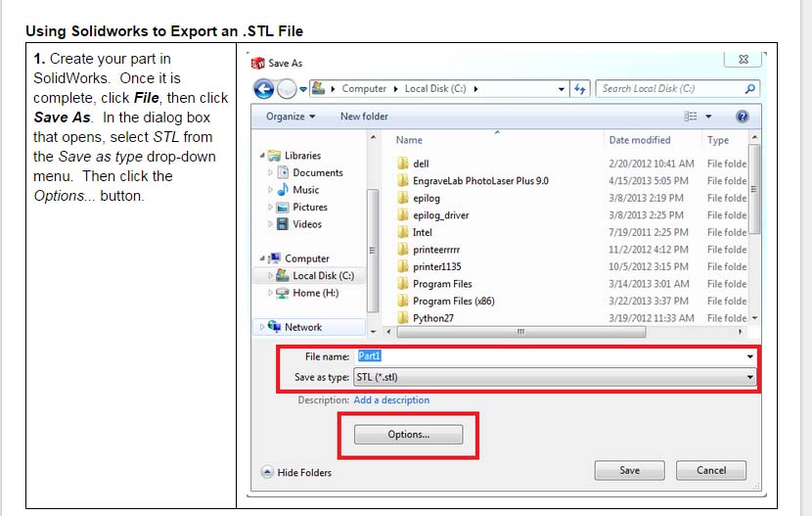Select Local Disk (C:) in navigation pane

tap(323, 275)
